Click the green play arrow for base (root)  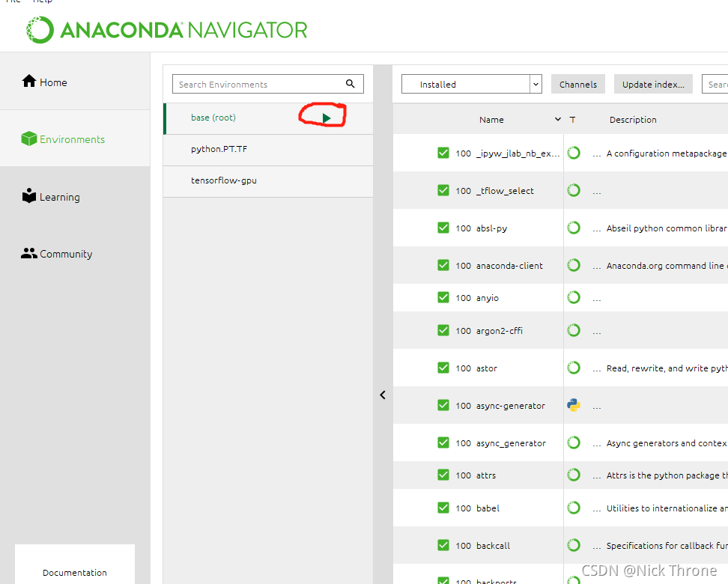(327, 118)
